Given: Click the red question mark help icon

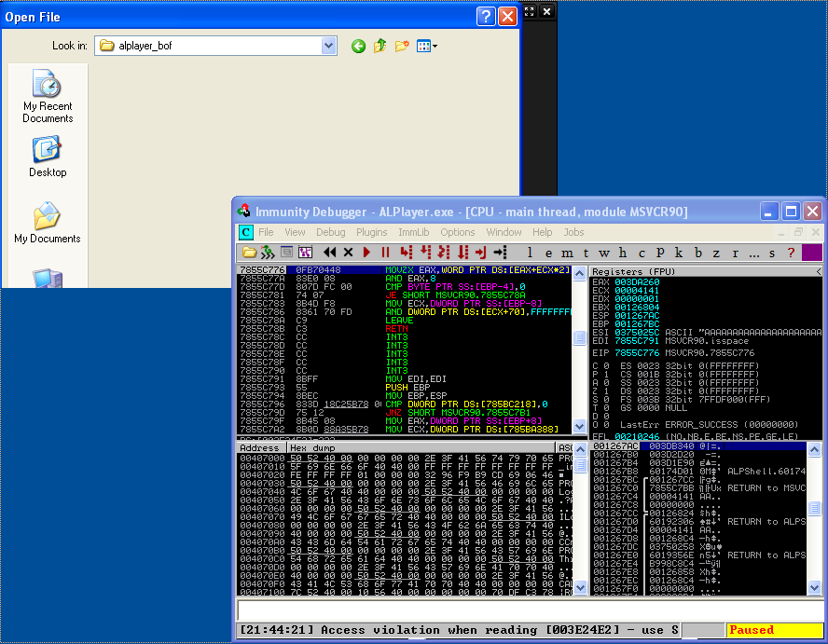Looking at the screenshot, I should click(791, 253).
